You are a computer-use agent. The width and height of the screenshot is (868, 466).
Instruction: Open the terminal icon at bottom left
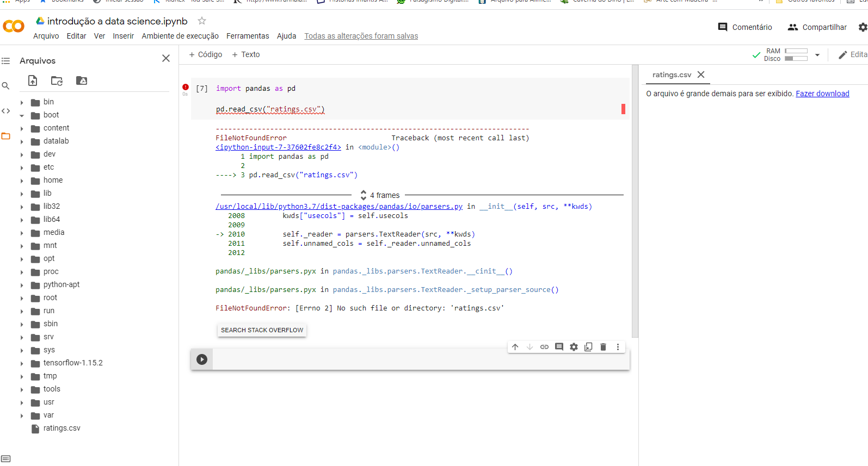[x=6, y=459]
